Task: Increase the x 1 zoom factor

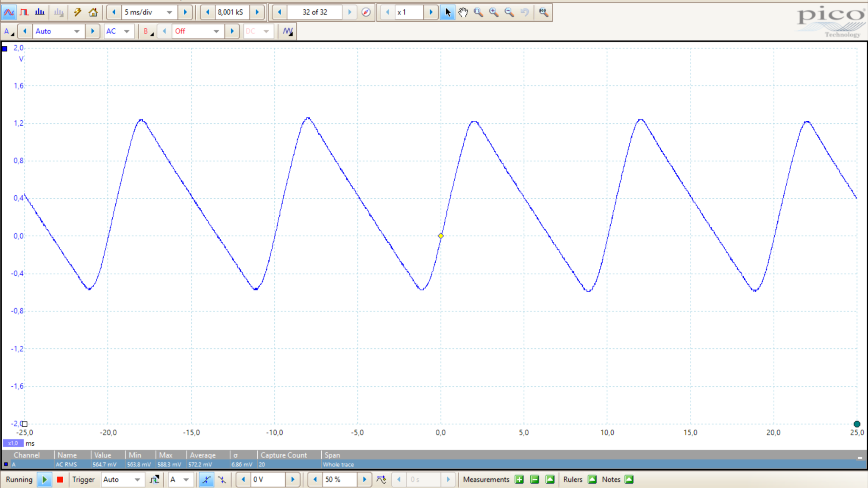Action: [431, 12]
